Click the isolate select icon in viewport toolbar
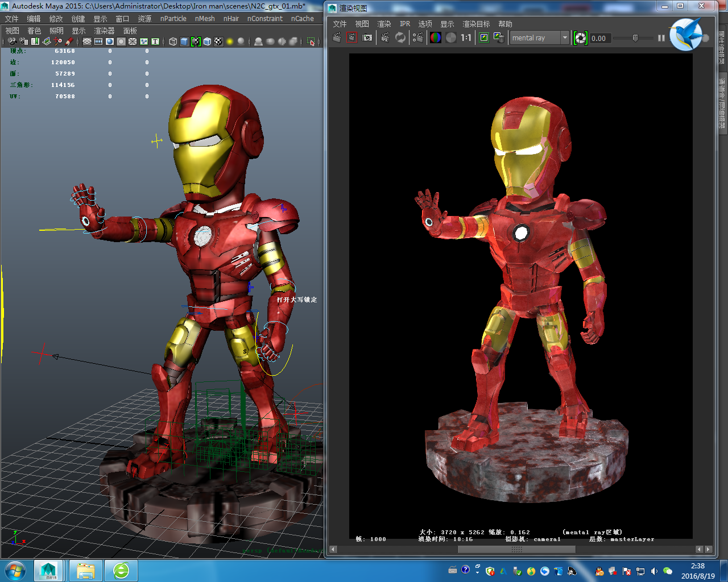 (x=311, y=41)
